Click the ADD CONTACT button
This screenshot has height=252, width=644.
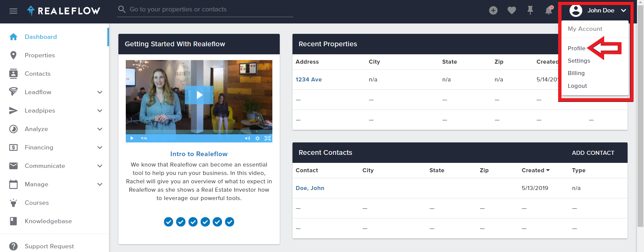pos(593,153)
